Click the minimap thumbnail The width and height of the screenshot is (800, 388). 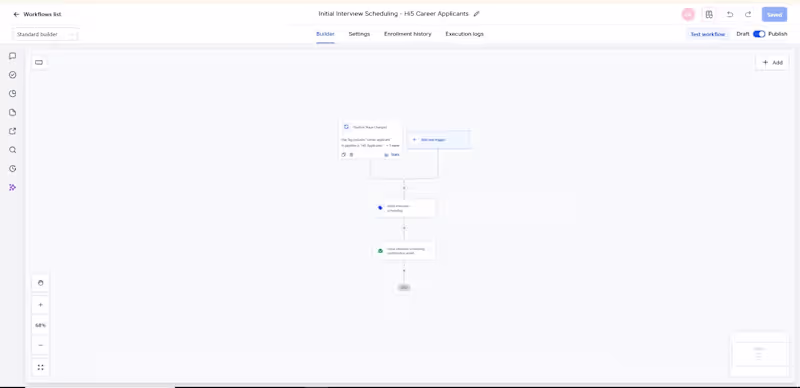tap(759, 354)
